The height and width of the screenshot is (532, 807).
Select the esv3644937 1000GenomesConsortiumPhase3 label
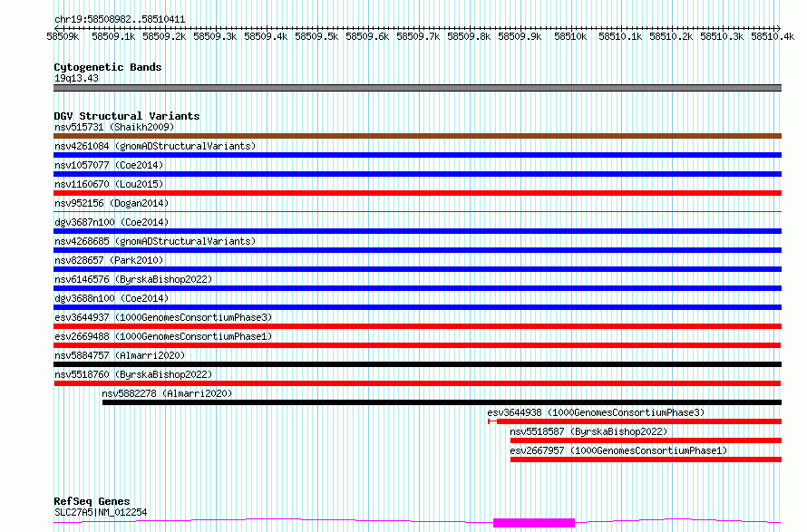163,317
